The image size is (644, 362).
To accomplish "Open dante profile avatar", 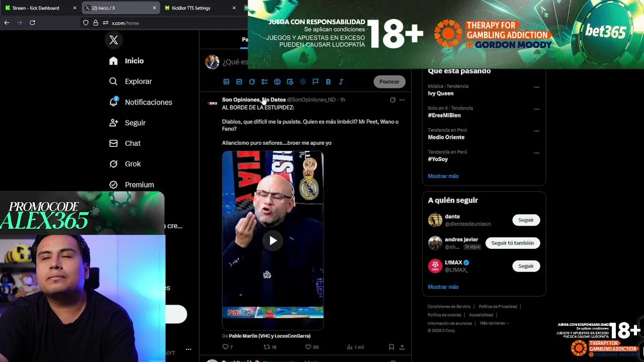I will point(435,220).
